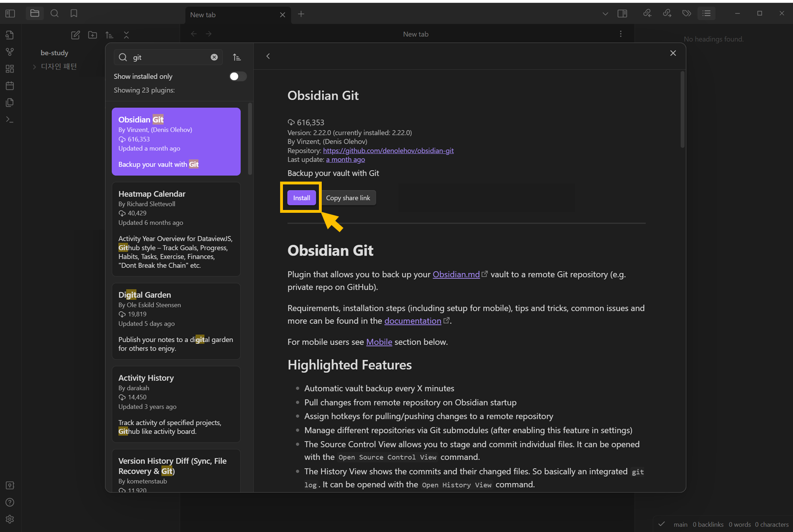Toggle the left sidebar collapse icon
793x532 pixels.
click(x=10, y=14)
